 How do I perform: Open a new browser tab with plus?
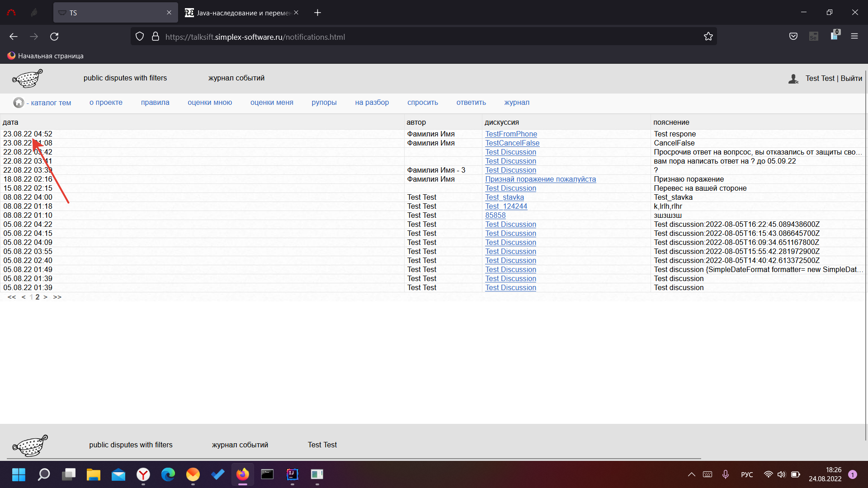(317, 13)
